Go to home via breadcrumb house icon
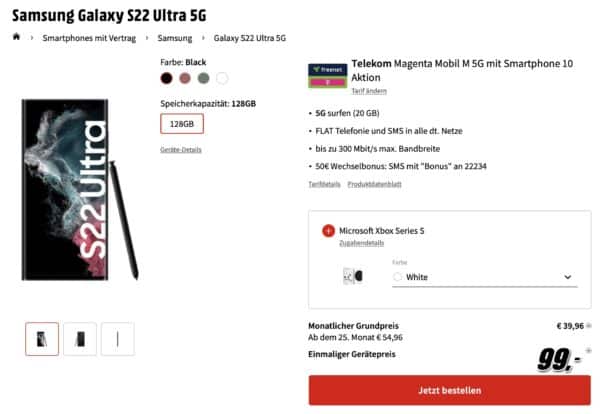Screen dimensions: 600x414 click(16, 37)
